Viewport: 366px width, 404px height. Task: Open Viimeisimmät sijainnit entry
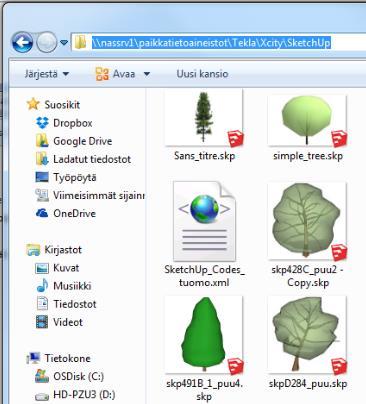[99, 195]
